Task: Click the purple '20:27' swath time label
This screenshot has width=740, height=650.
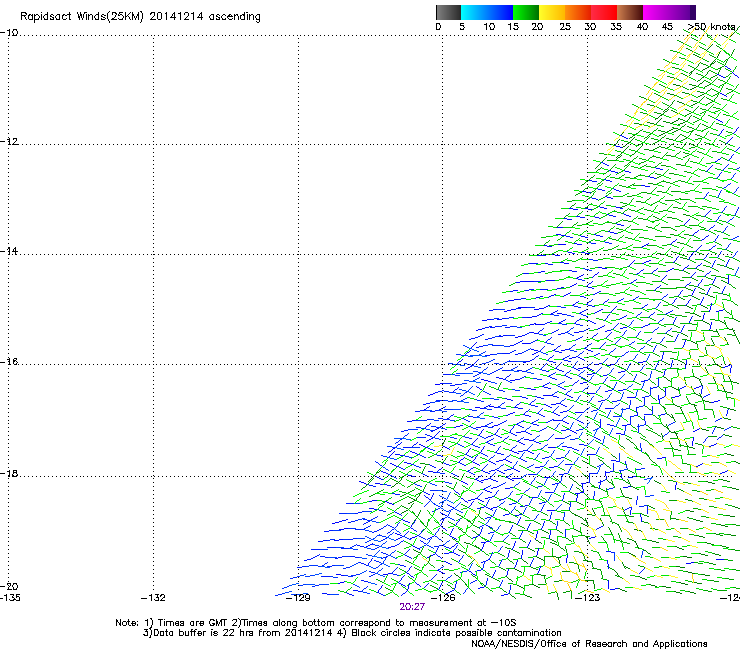Action: point(412,607)
